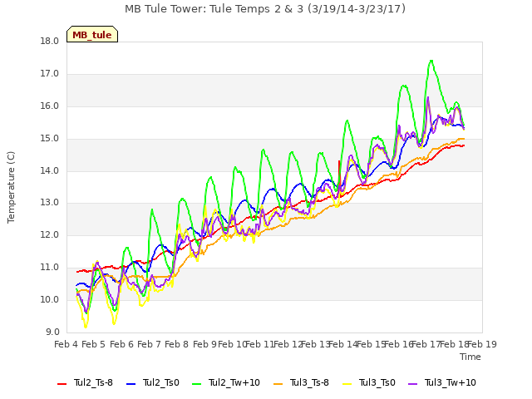This screenshot has width=532, height=399.
Task: Click the green peak near 17.4 on Feb 17
Action: pyautogui.click(x=431, y=61)
